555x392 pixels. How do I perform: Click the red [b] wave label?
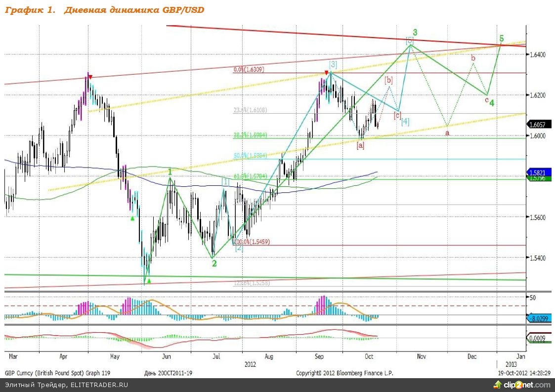coord(389,79)
